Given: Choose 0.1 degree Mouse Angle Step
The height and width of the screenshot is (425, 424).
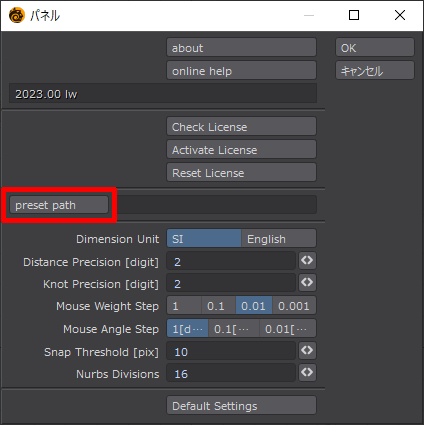Looking at the screenshot, I should coord(234,329).
